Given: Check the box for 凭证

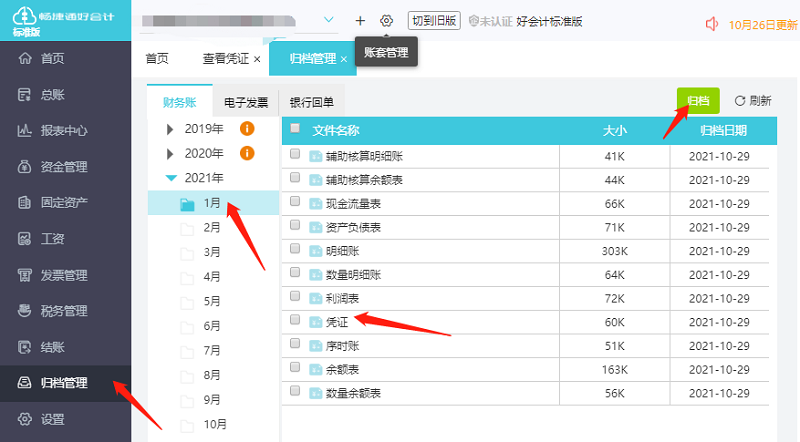Looking at the screenshot, I should pos(295,320).
